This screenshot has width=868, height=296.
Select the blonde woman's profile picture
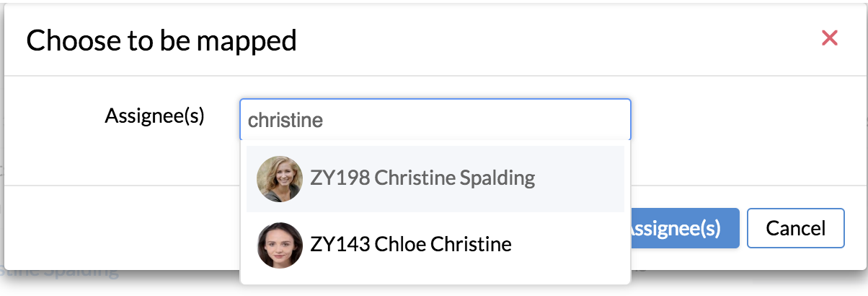click(x=280, y=178)
